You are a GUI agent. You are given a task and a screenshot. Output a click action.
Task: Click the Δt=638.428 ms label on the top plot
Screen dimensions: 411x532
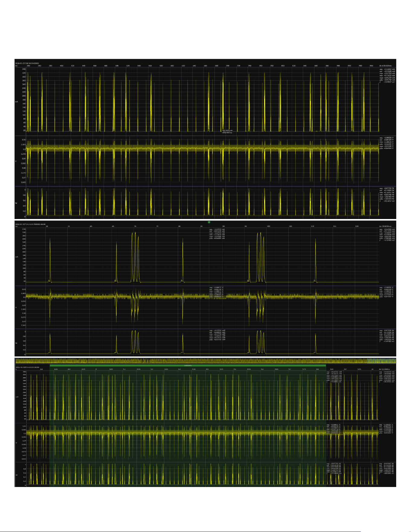[x=385, y=66]
